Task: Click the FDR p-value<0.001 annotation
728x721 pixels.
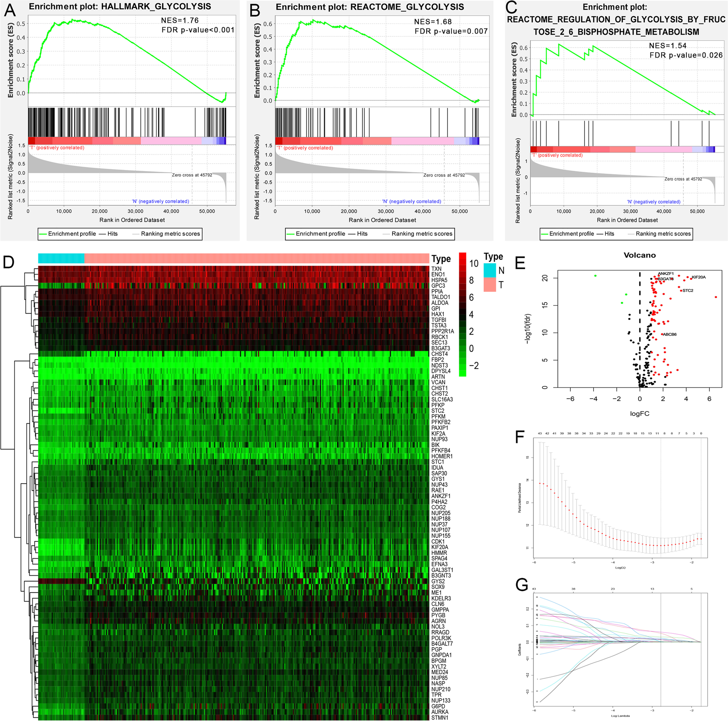Action: [198, 30]
